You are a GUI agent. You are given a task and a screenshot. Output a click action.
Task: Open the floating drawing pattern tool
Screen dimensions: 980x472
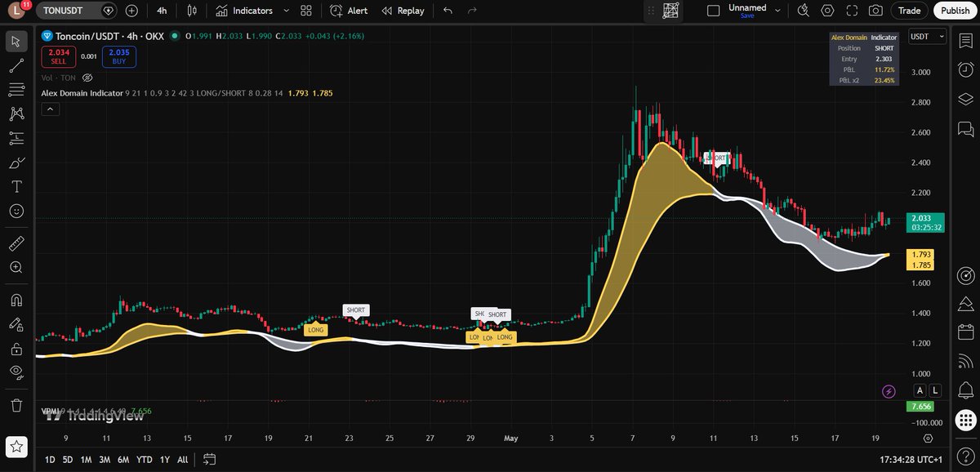coord(670,11)
